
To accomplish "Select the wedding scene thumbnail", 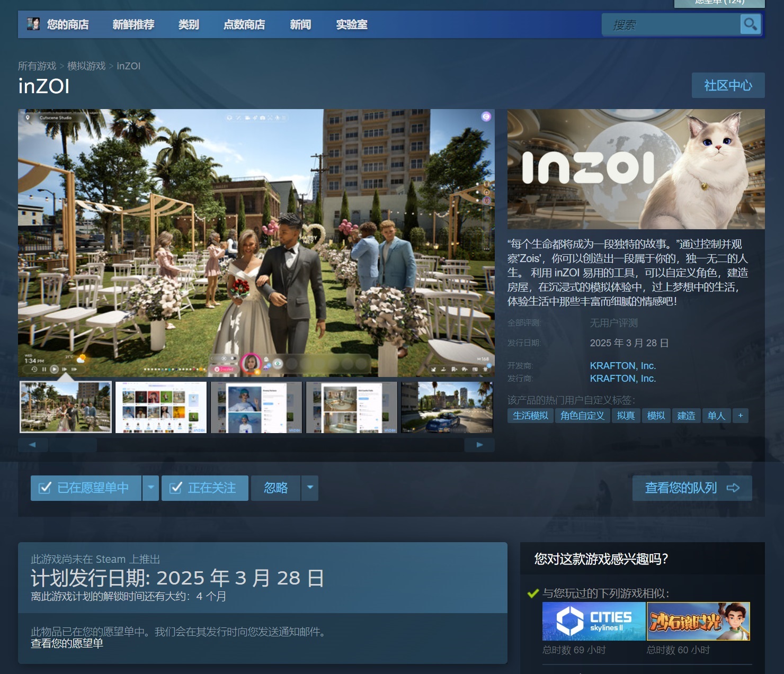I will pyautogui.click(x=66, y=407).
